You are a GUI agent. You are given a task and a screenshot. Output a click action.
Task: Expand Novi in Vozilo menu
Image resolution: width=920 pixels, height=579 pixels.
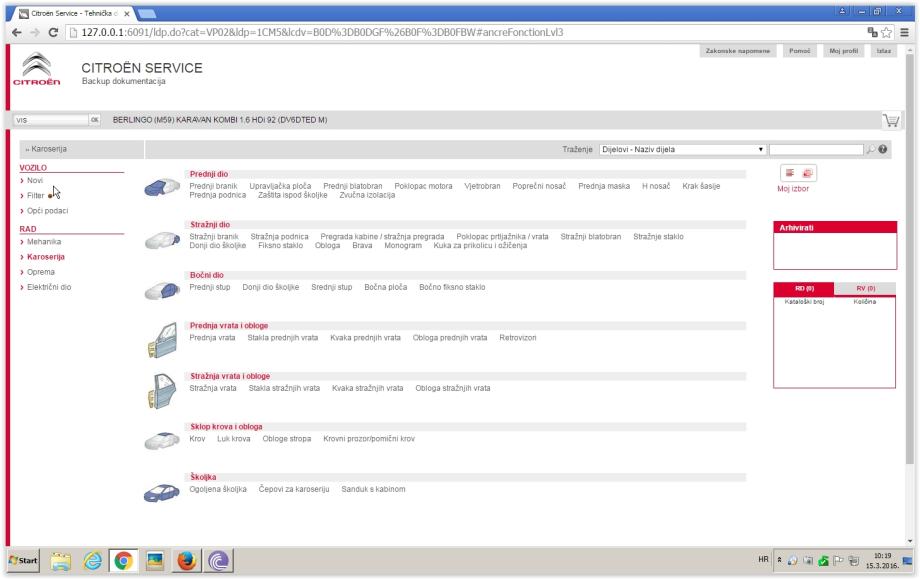35,181
